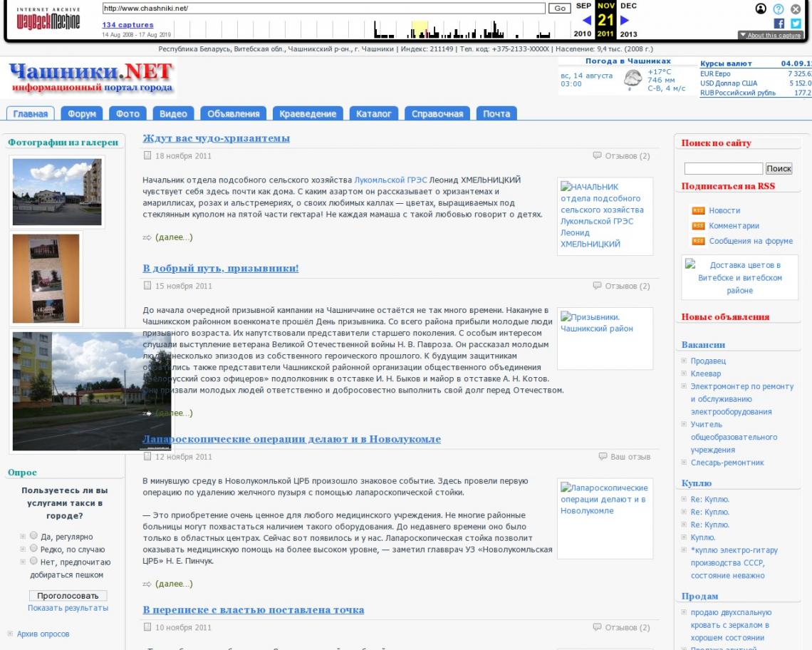Open Вакансии category heading

pyautogui.click(x=703, y=345)
